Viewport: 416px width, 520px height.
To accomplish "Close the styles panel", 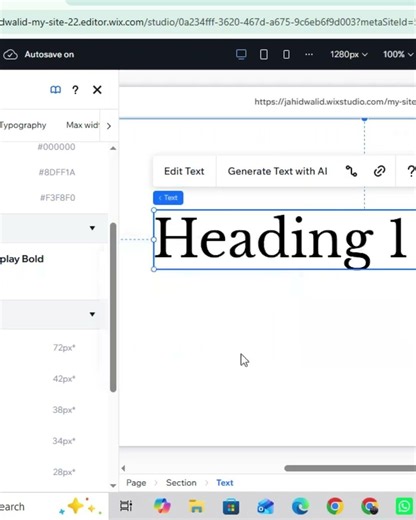I will point(97,90).
